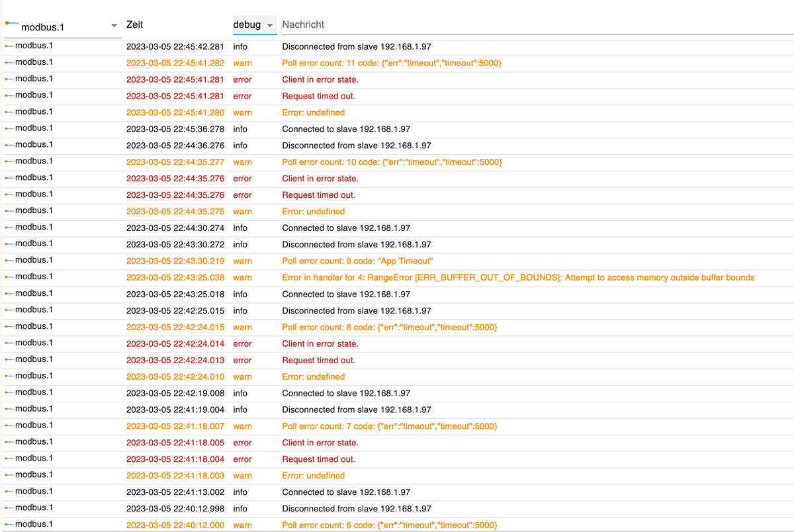
Task: Select 'Poll error count: 10 code' message
Action: coord(392,162)
